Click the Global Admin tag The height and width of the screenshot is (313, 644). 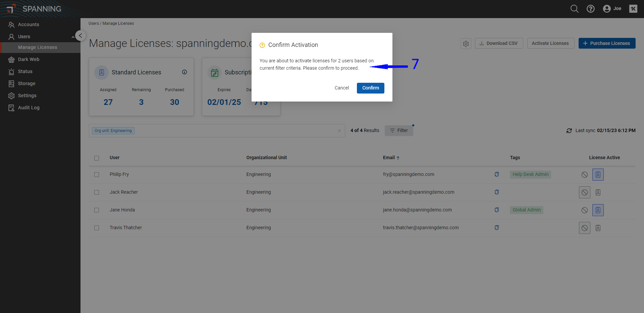point(527,210)
